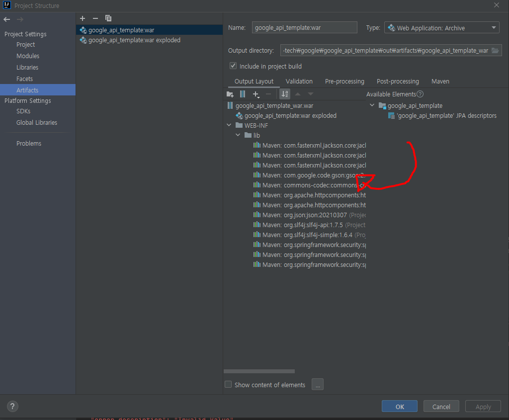Viewport: 509px width, 420px height.
Task: Open the help question mark button
Action: coord(12,407)
